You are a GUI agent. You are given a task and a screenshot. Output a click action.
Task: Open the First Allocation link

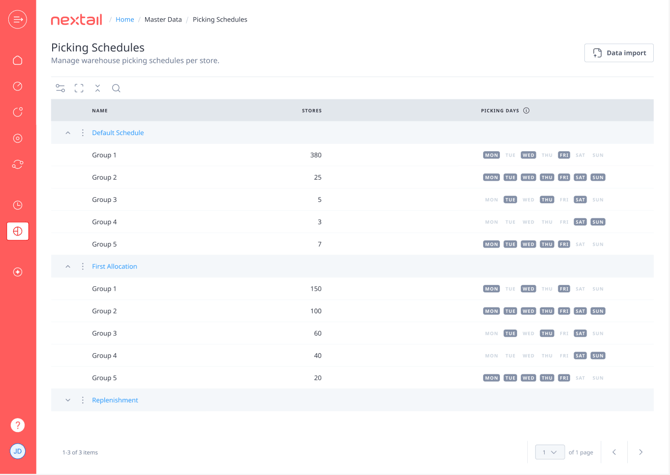(x=115, y=267)
